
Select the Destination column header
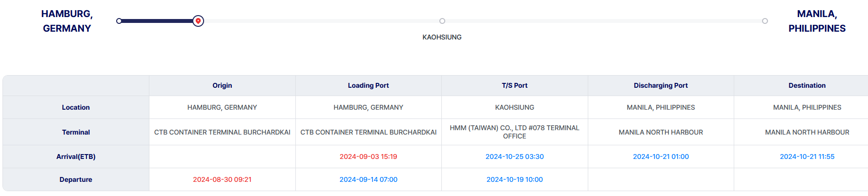807,85
